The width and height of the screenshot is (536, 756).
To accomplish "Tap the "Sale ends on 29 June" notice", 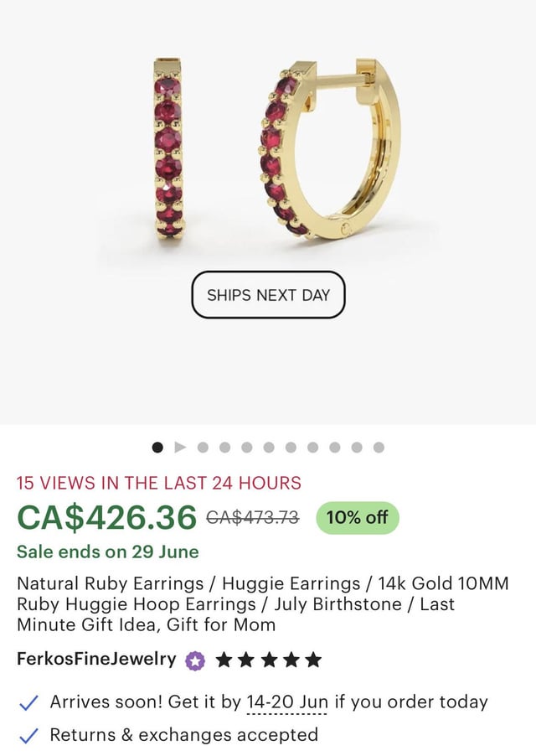I will 108,552.
